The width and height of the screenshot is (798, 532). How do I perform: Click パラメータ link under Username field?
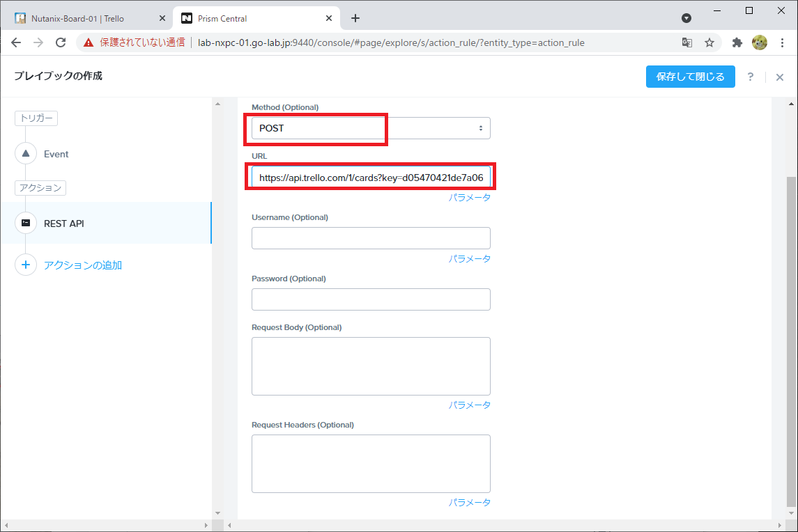point(469,259)
